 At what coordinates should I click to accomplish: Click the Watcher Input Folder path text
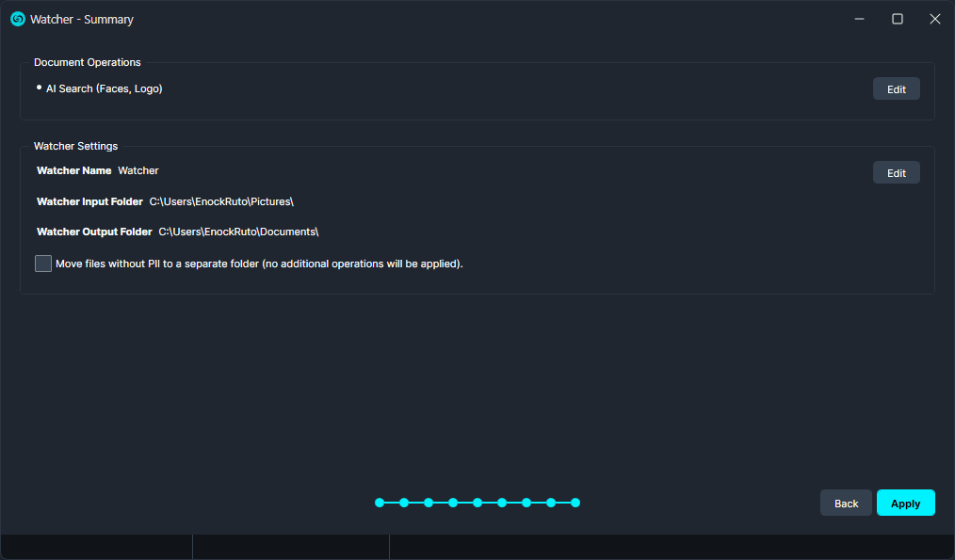tap(221, 201)
